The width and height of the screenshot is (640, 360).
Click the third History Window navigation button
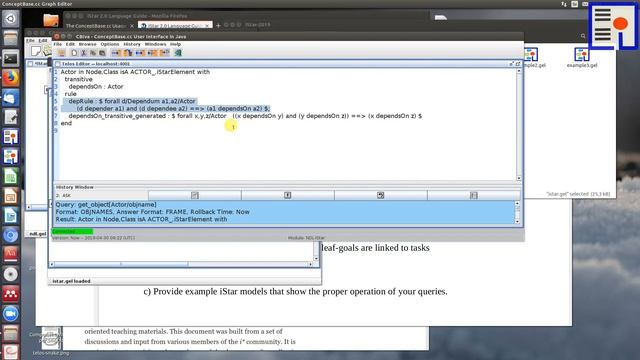point(381,196)
